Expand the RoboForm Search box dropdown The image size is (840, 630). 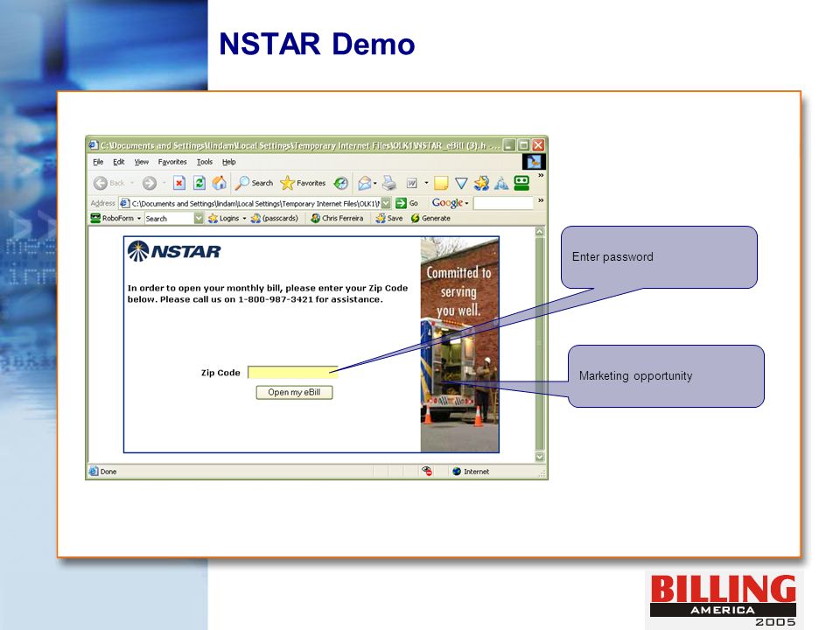(199, 219)
